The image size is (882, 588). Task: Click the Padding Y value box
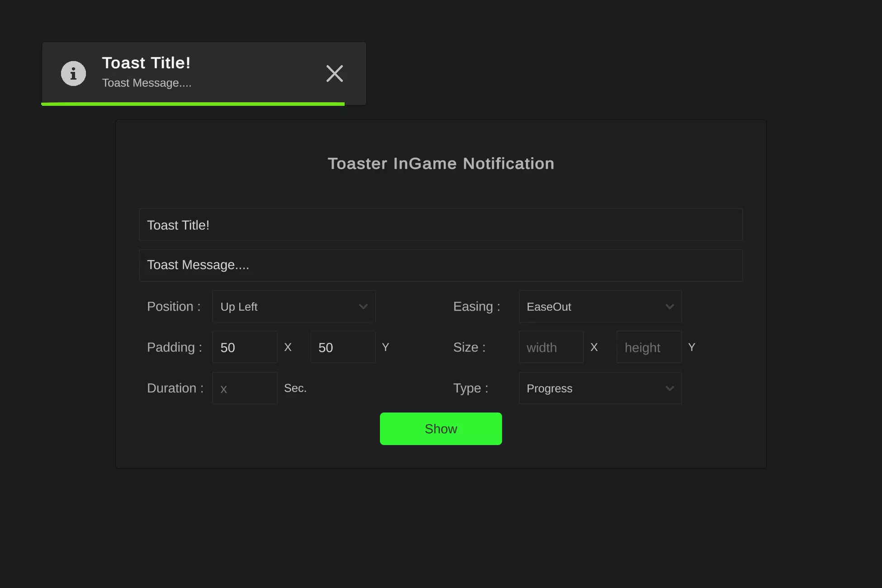click(342, 347)
